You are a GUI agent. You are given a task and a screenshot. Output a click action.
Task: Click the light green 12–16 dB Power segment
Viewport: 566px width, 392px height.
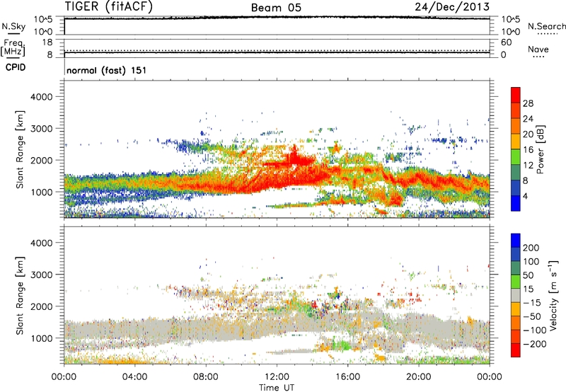click(516, 157)
